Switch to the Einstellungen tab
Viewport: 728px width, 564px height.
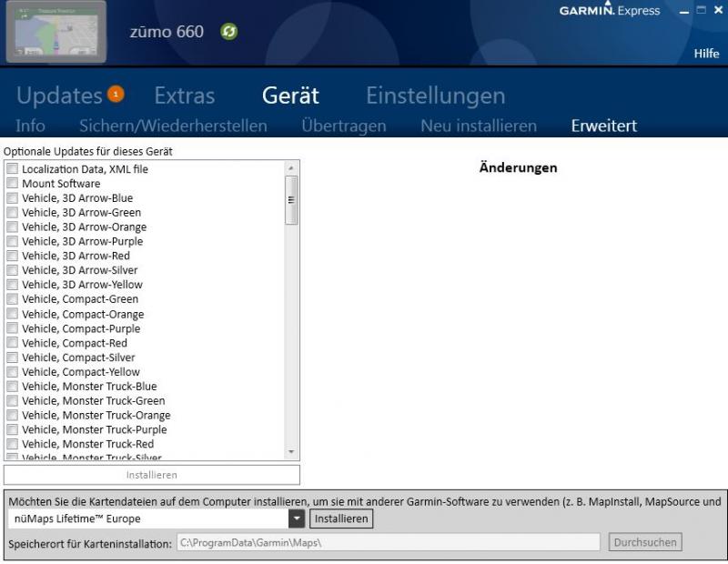(x=435, y=96)
